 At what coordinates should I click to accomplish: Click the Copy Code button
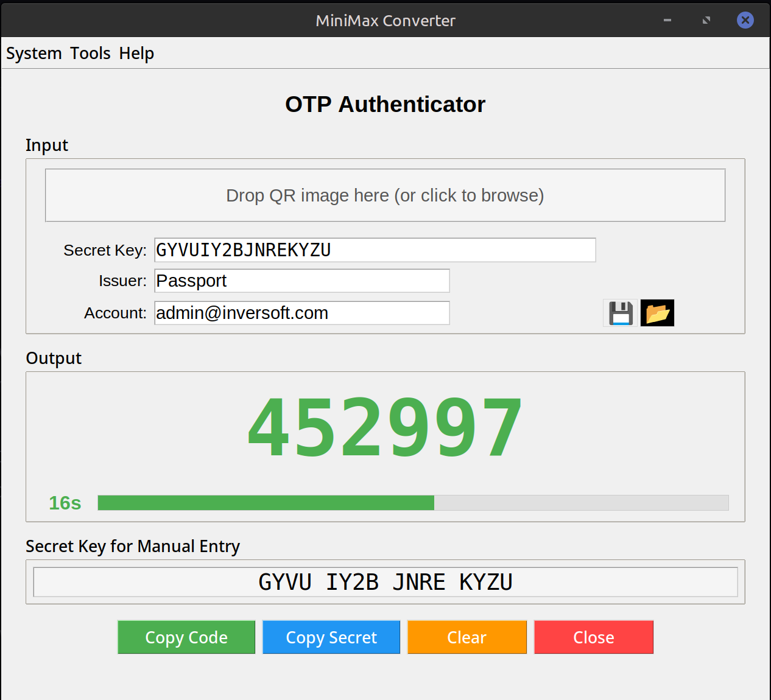pos(186,637)
